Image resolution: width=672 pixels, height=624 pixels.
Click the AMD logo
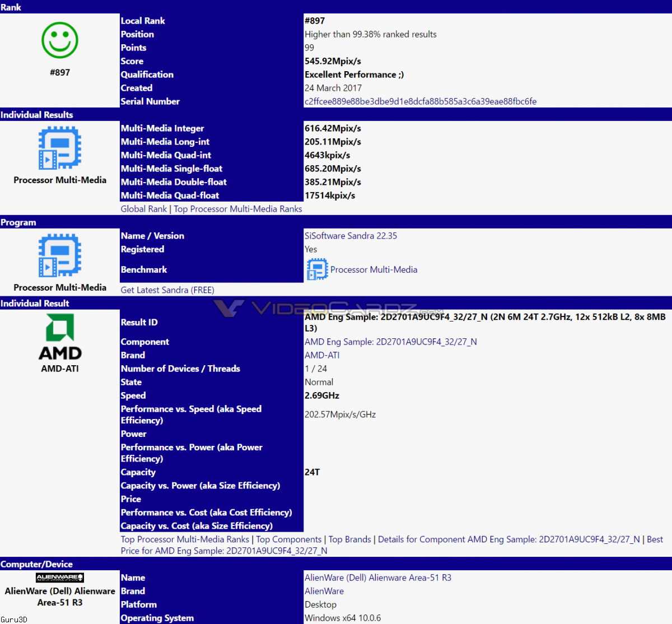tap(60, 337)
